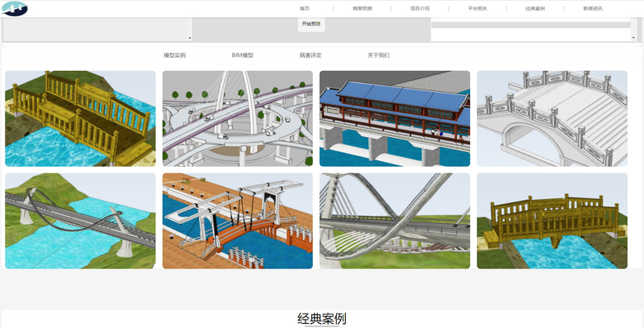
Task: Switch to the 模型实例 tab
Action: click(174, 56)
